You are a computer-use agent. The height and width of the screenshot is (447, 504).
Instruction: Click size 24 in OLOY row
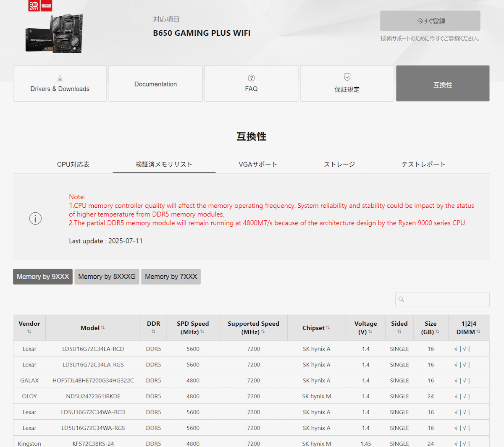(x=430, y=396)
